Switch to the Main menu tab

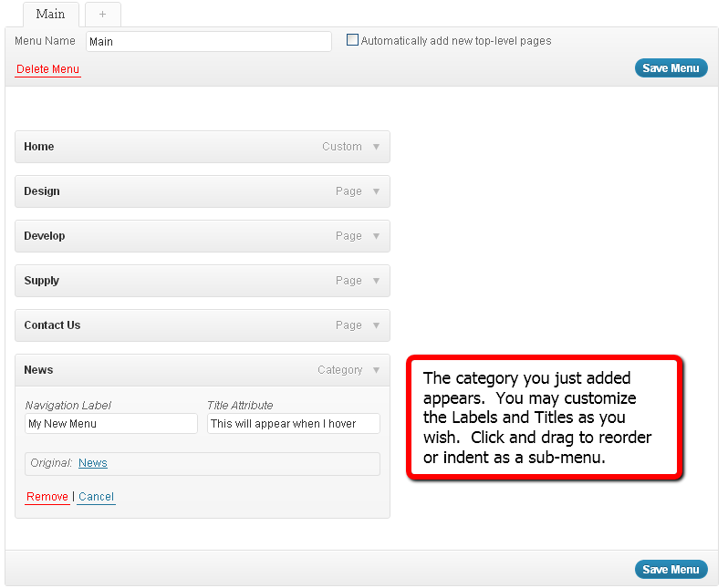[x=50, y=15]
